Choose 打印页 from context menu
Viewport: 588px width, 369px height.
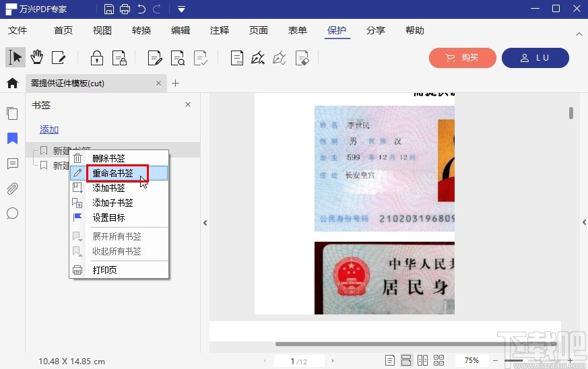click(x=119, y=270)
